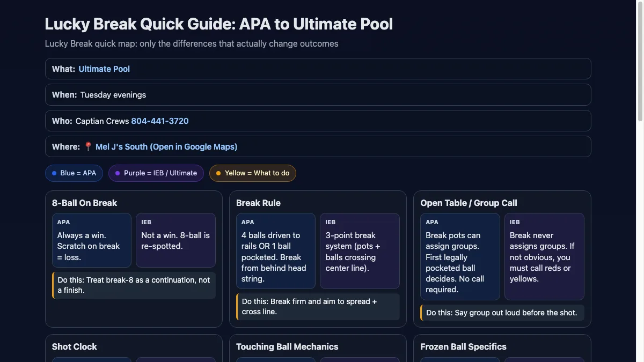Viewport: 644px width, 362px height.
Task: Click the 'Captian Crews' name
Action: [x=102, y=121]
